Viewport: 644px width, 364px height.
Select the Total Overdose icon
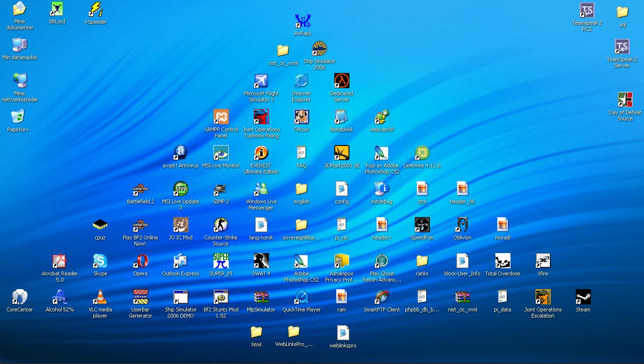click(502, 261)
